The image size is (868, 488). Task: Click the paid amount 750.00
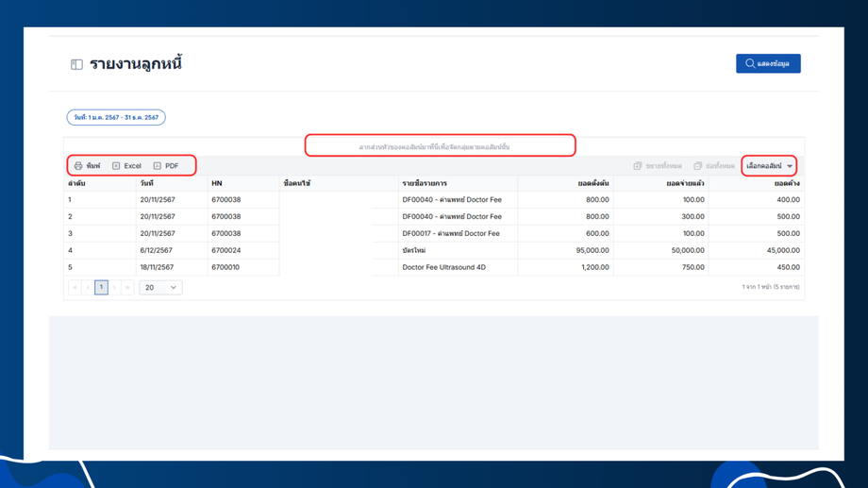tap(660, 267)
